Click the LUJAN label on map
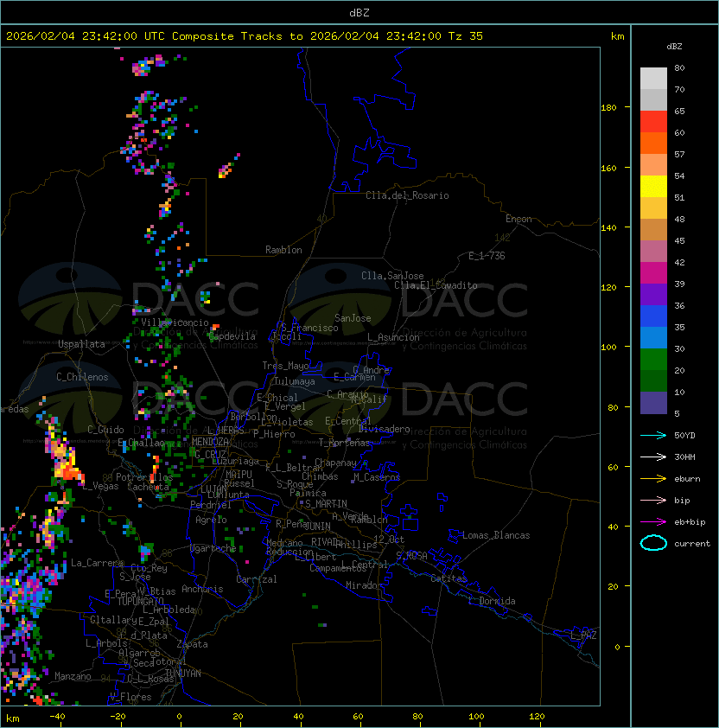This screenshot has height=728, width=719. (x=214, y=489)
